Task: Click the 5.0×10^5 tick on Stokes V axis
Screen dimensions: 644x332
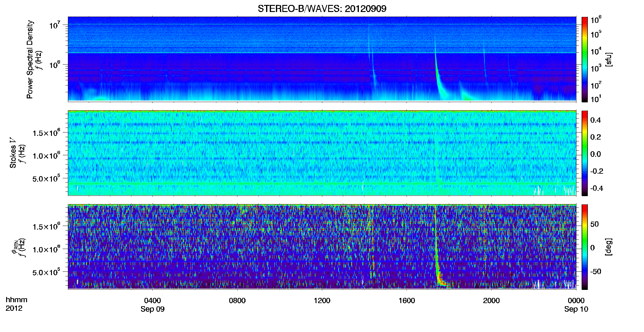Action: click(46, 178)
